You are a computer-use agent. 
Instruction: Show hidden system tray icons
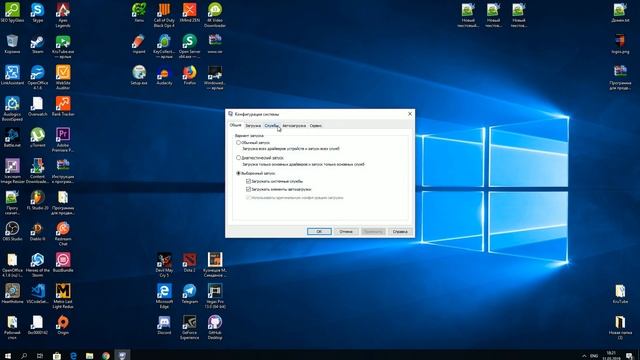[584, 356]
